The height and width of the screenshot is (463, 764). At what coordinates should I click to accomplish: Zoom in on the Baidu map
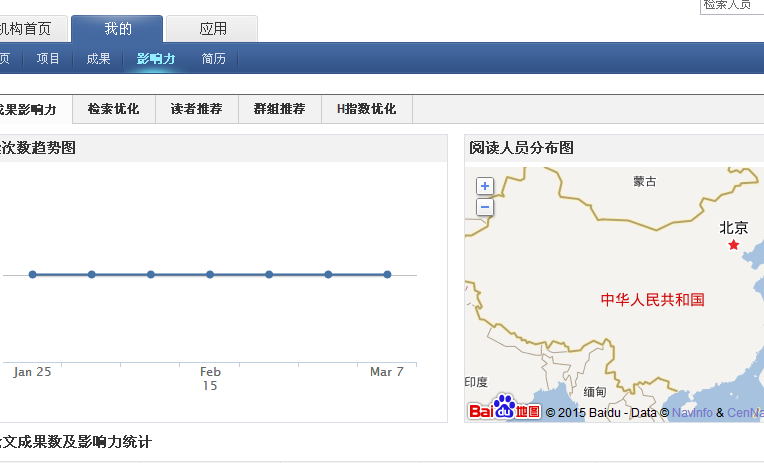coord(484,186)
